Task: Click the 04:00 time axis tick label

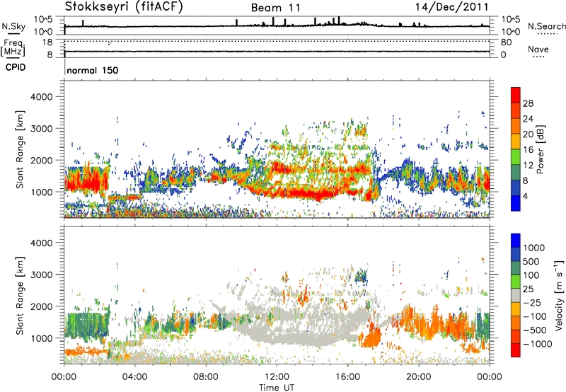Action: (134, 377)
